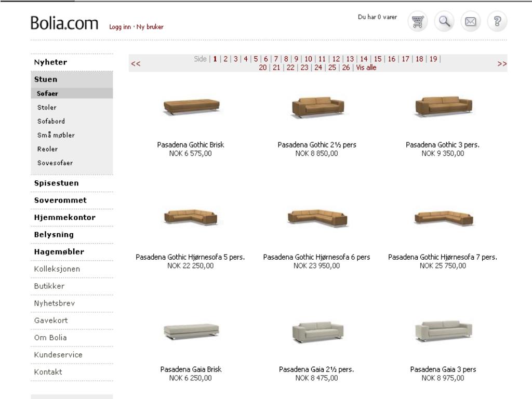Click the Ny bruker link
Screen dimensions: 532x399
click(x=150, y=27)
